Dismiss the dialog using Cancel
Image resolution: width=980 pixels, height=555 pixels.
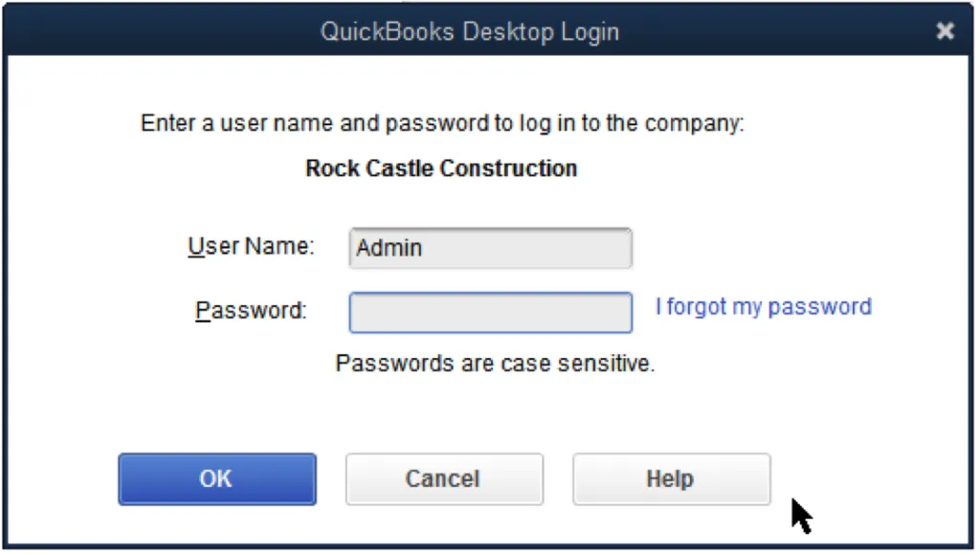coord(443,478)
